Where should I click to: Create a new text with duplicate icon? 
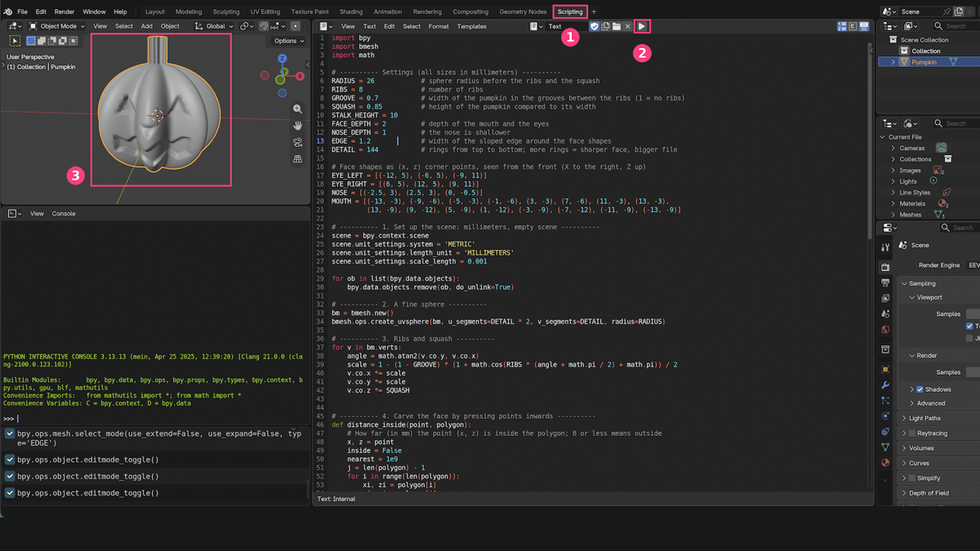pyautogui.click(x=605, y=26)
